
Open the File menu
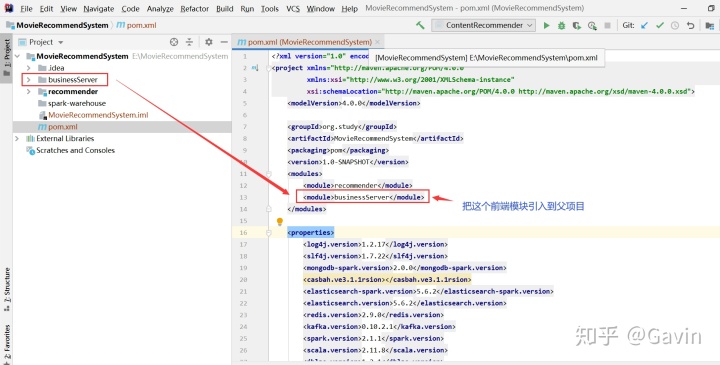click(26, 9)
